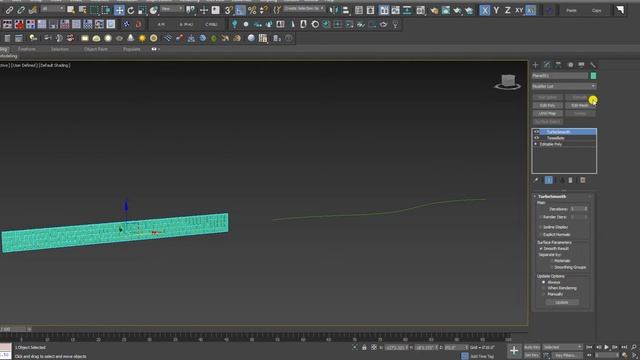Open the Utilities panel wrench icon
640x360 pixels.
pyautogui.click(x=593, y=65)
